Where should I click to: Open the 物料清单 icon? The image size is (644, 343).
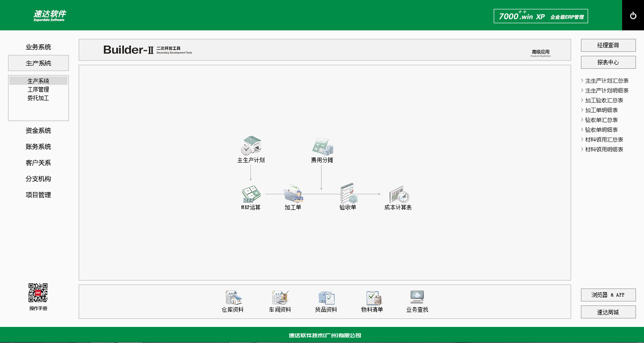coord(372,298)
